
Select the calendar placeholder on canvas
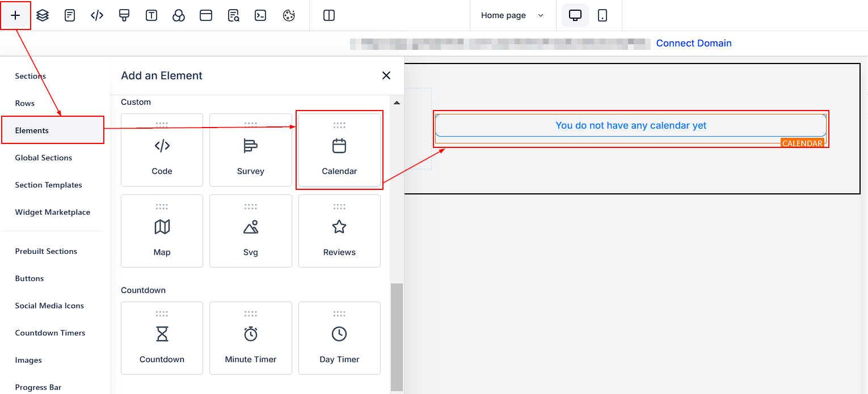630,125
